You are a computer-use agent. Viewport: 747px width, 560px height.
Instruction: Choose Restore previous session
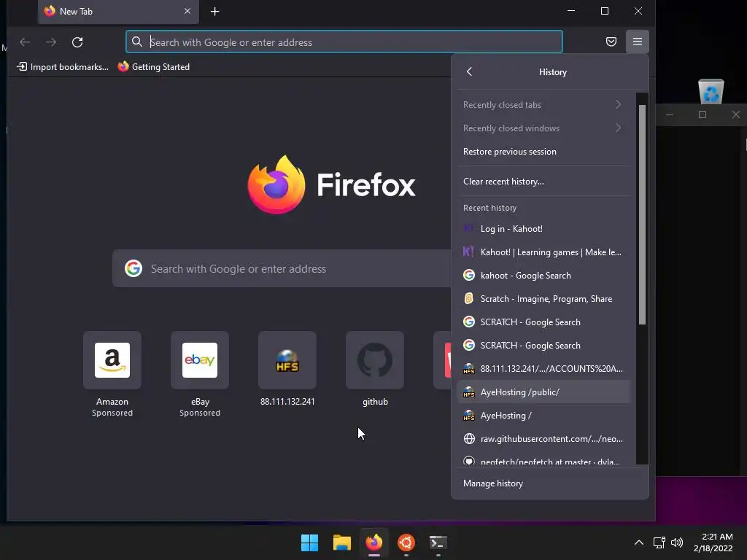(543, 152)
